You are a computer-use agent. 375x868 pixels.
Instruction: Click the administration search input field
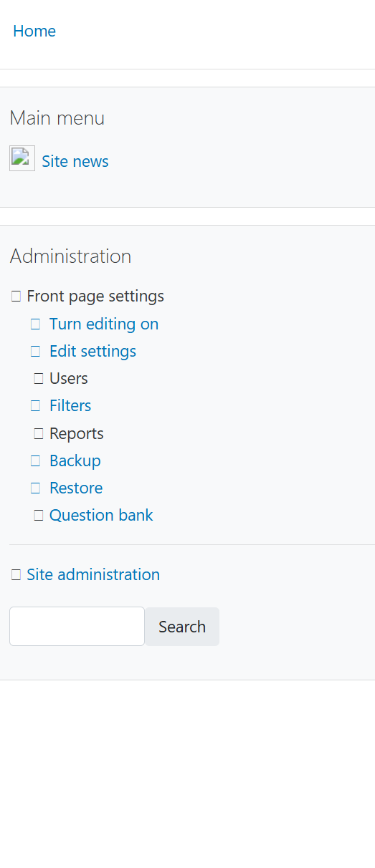(77, 627)
